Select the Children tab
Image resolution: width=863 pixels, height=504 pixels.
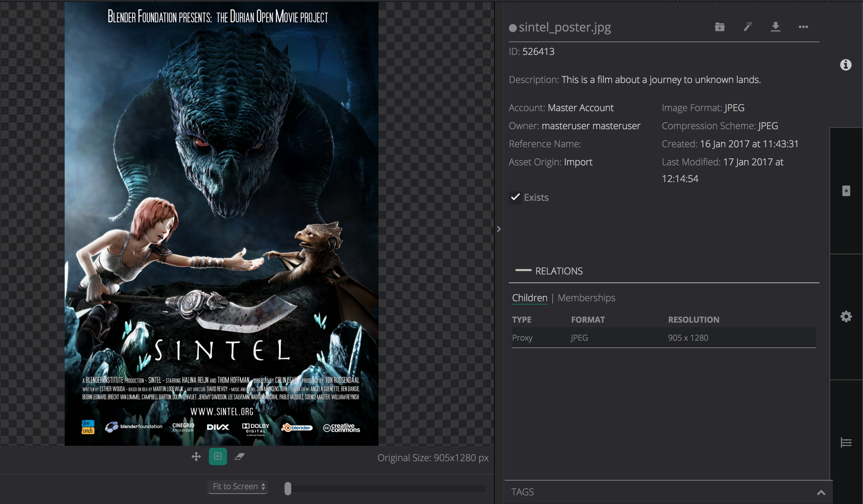coord(530,298)
